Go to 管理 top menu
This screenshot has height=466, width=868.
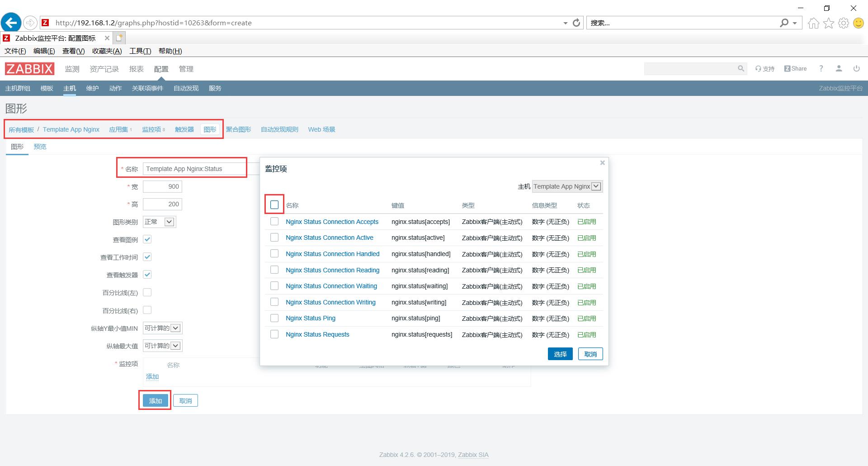click(186, 69)
